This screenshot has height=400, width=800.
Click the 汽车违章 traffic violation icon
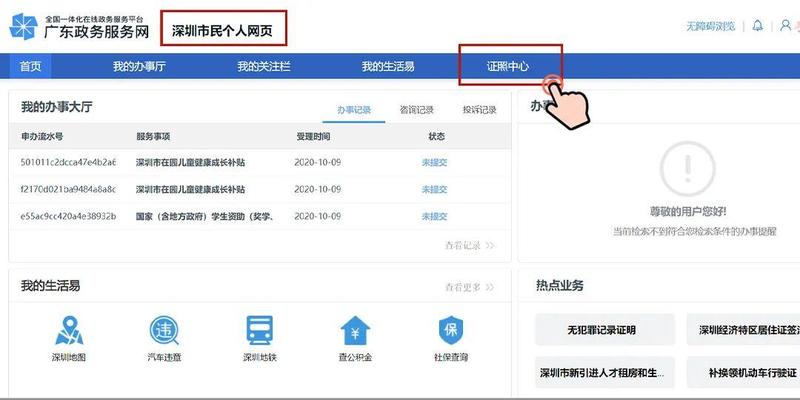click(164, 333)
